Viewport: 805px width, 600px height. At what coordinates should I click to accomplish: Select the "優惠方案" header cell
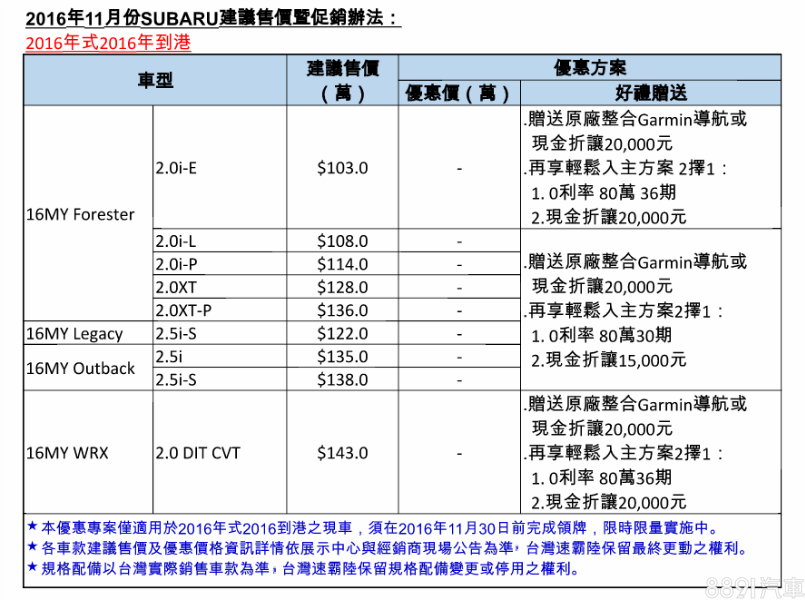coord(589,68)
